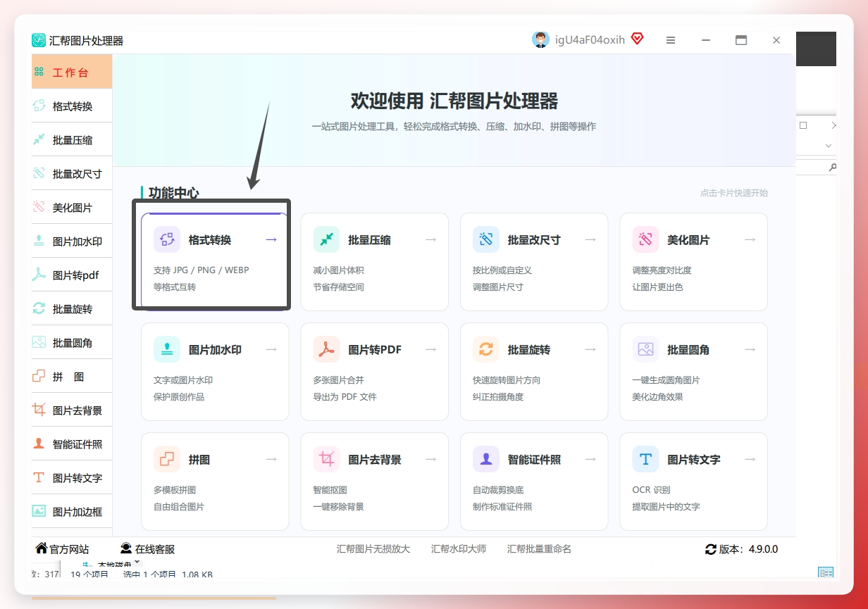Click the red VIP diamond icon

637,39
